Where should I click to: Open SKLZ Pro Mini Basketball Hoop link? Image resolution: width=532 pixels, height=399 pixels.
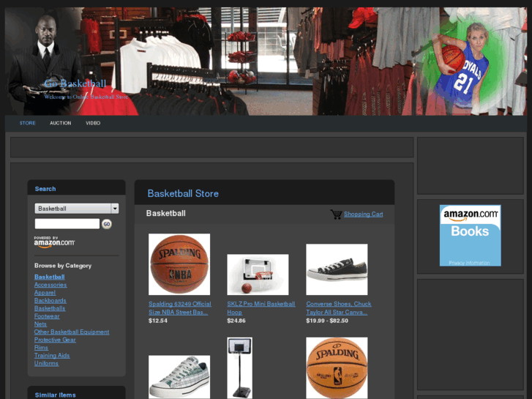click(261, 308)
